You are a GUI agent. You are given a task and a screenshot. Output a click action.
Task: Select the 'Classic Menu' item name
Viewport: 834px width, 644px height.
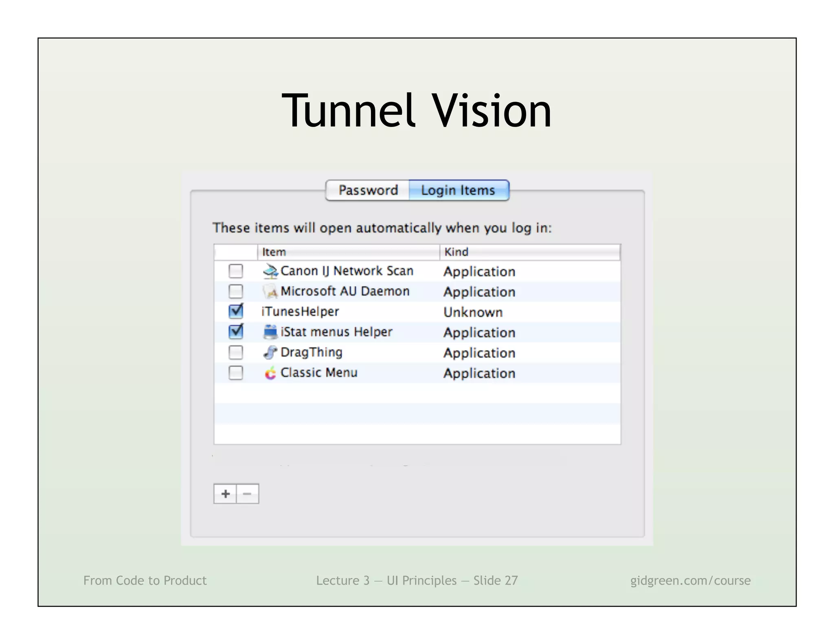click(319, 372)
